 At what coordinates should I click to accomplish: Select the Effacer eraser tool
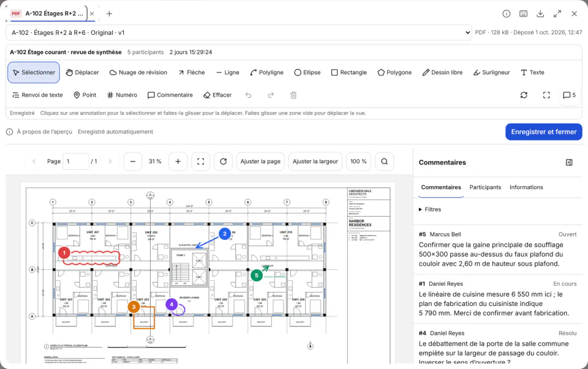(217, 95)
